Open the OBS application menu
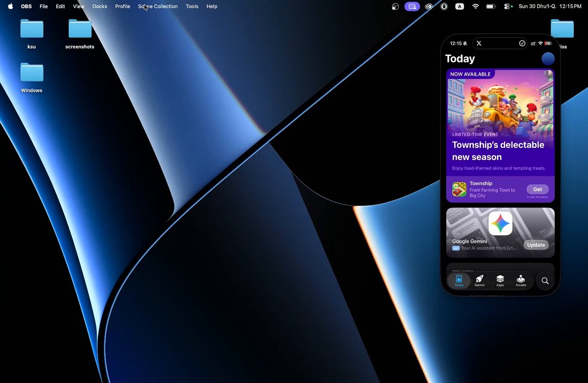Screen dimensions: 588x383 26,6
